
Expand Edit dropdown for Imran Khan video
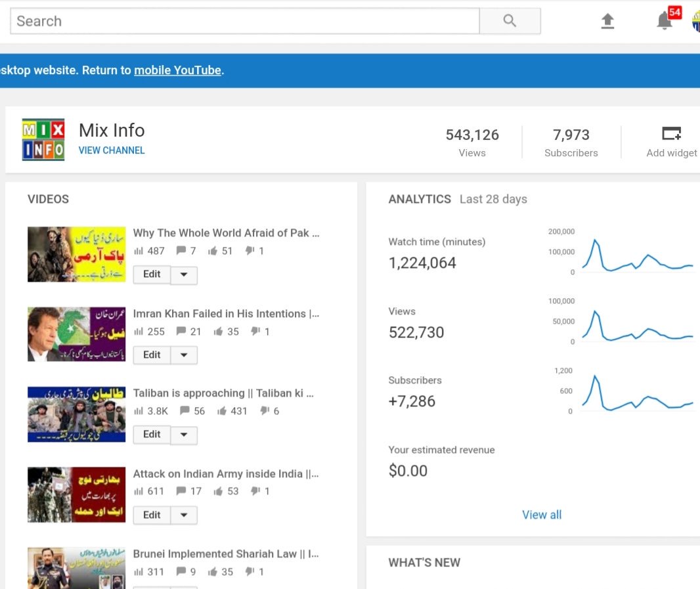click(x=184, y=355)
